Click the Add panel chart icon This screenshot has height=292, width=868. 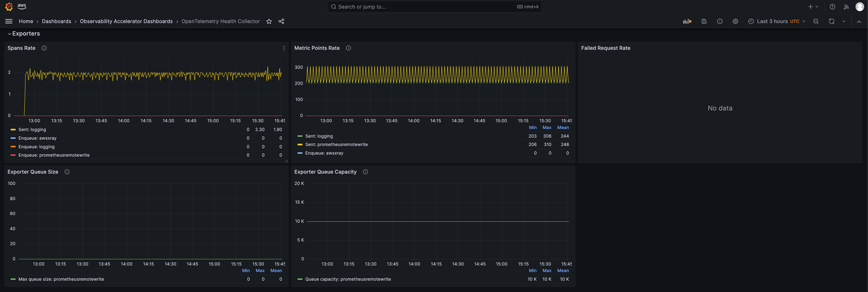pyautogui.click(x=687, y=21)
